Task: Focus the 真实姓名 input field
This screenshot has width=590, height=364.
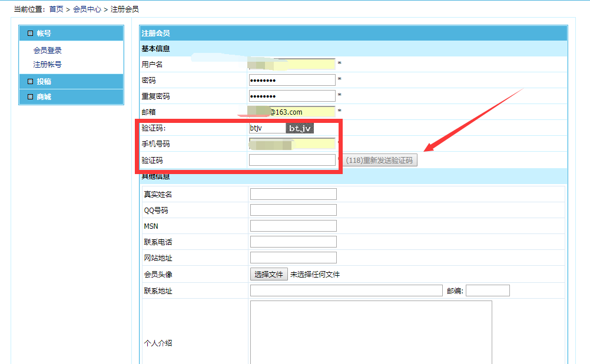Action: [x=293, y=194]
